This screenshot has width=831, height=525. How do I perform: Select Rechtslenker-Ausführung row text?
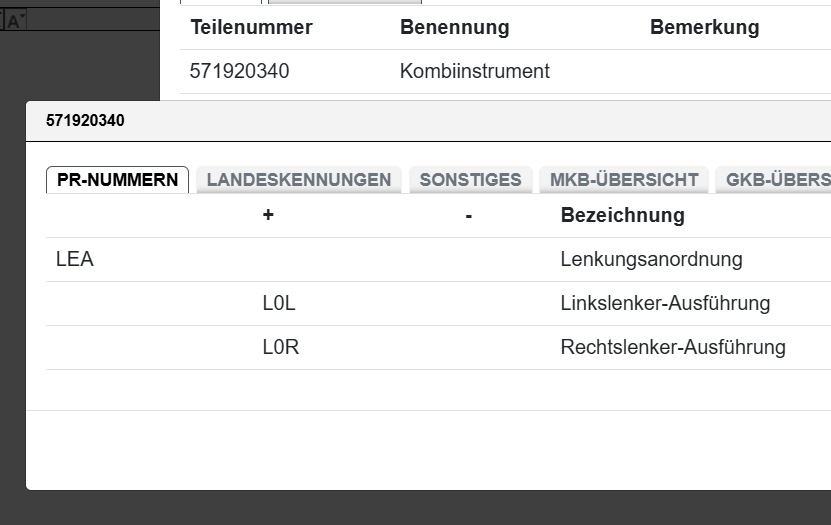point(673,348)
